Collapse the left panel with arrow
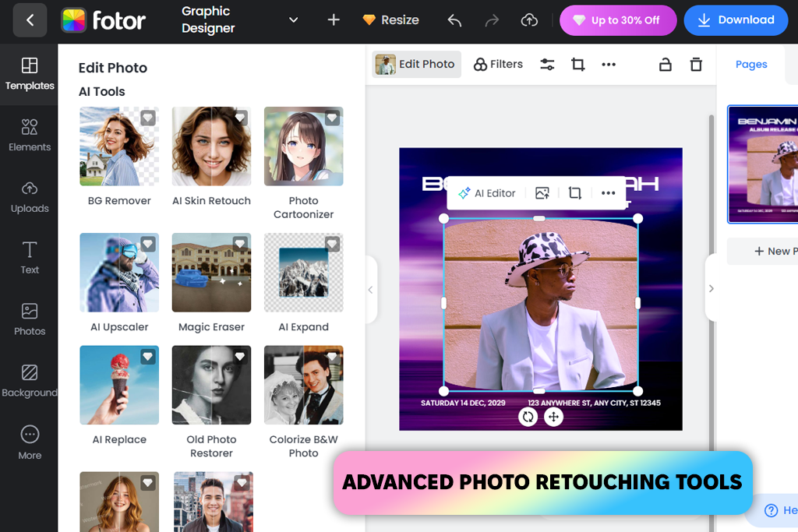This screenshot has width=798, height=532. click(370, 290)
